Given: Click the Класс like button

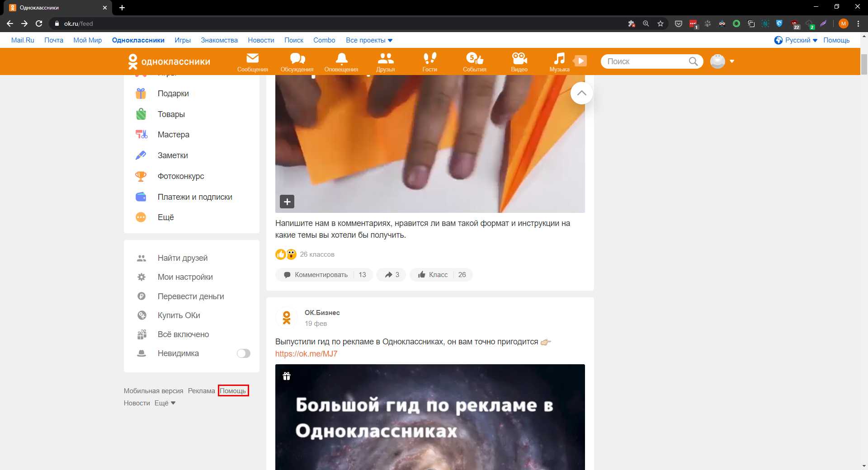Looking at the screenshot, I should click(433, 275).
